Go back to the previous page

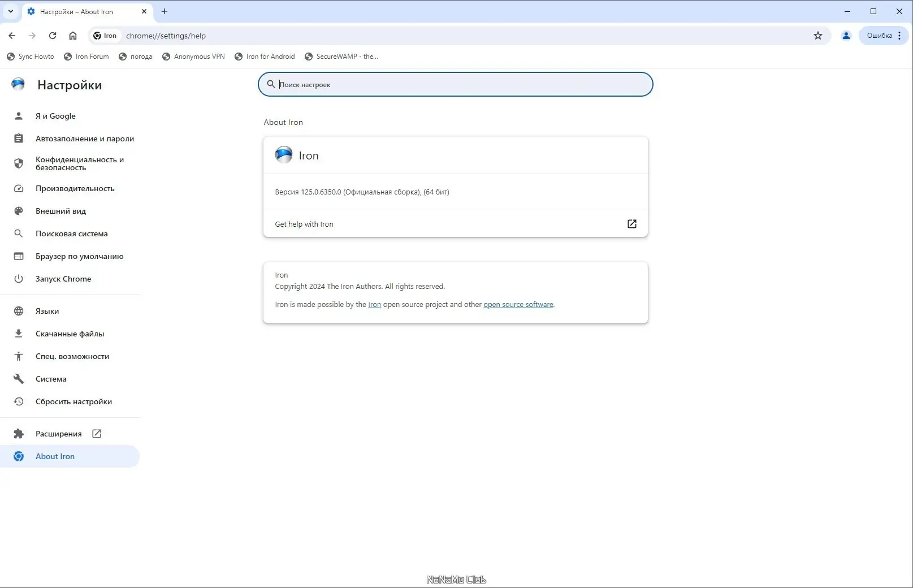pos(12,36)
